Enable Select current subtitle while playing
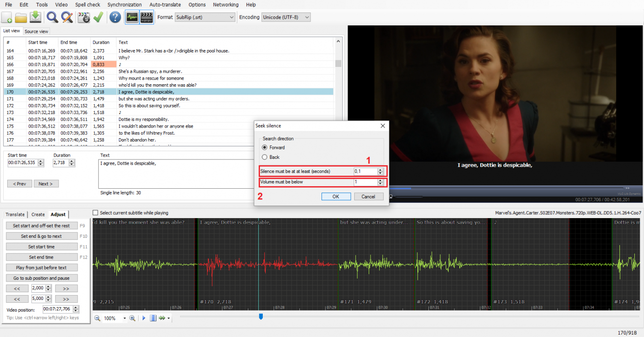This screenshot has height=337, width=644. click(95, 213)
